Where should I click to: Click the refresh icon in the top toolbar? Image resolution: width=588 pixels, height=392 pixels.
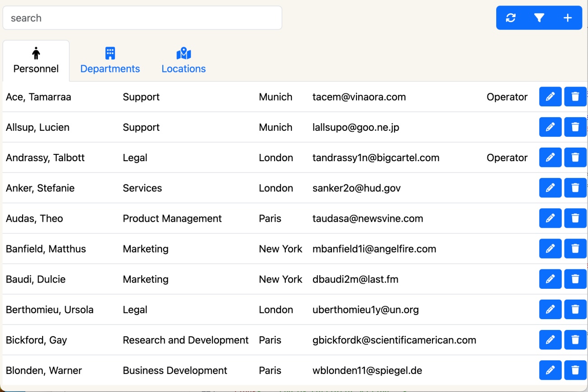pyautogui.click(x=511, y=18)
